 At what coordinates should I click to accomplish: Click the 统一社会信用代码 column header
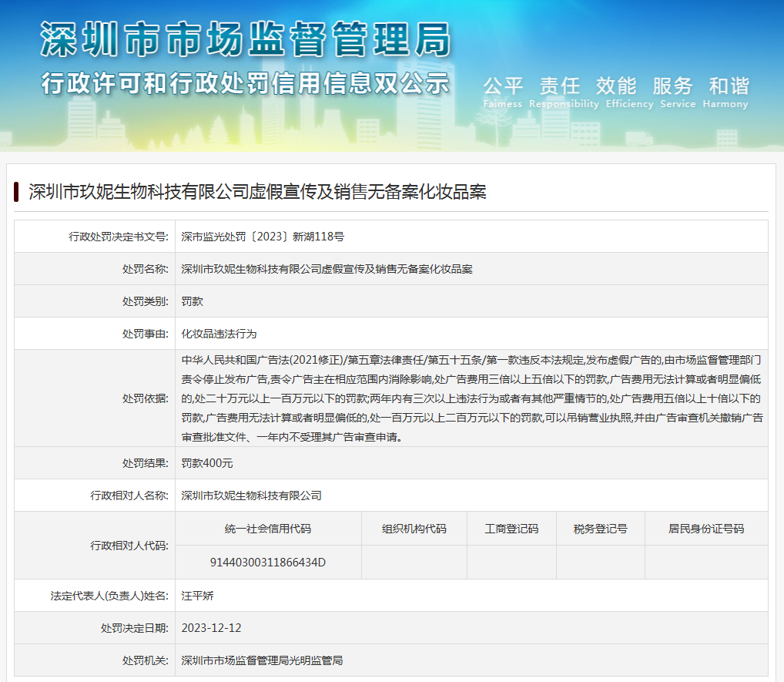pyautogui.click(x=268, y=529)
